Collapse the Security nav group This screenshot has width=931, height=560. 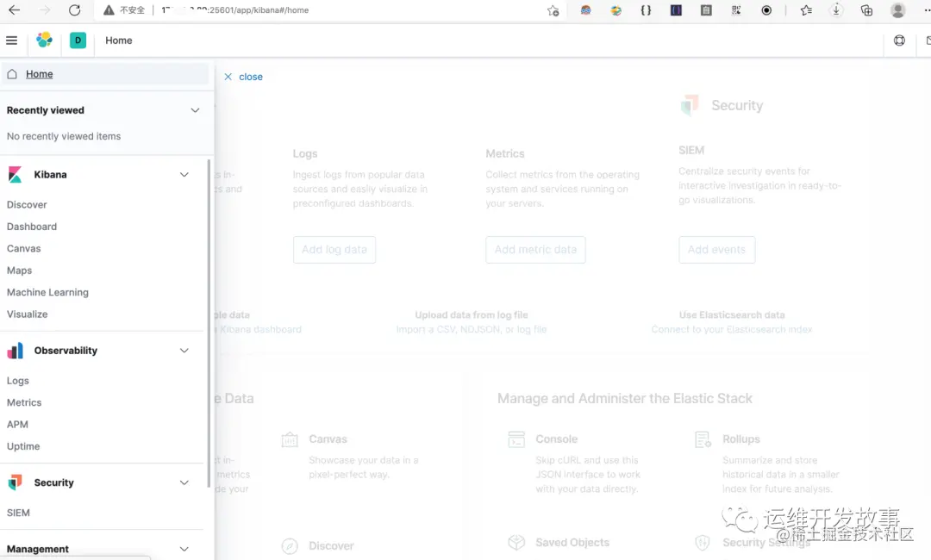coord(184,482)
